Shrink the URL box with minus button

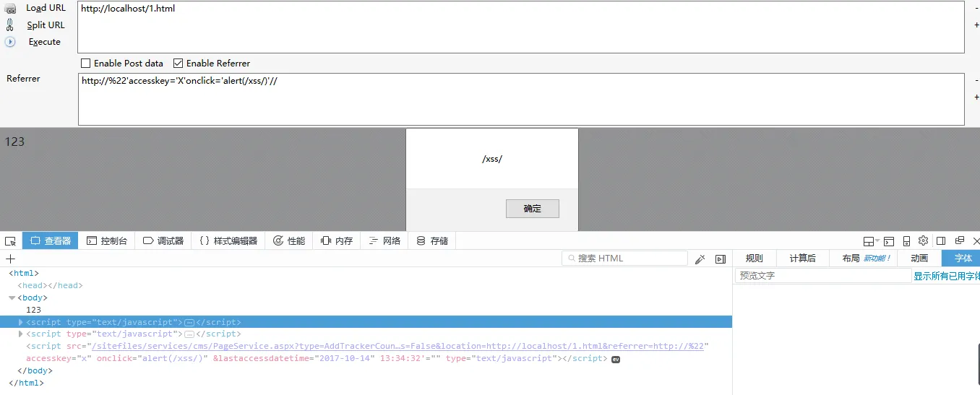tap(976, 8)
